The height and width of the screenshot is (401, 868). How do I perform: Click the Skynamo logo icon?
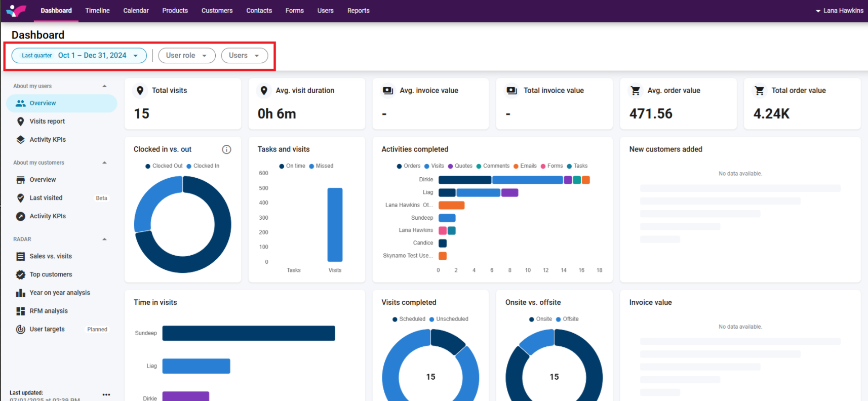pos(16,11)
